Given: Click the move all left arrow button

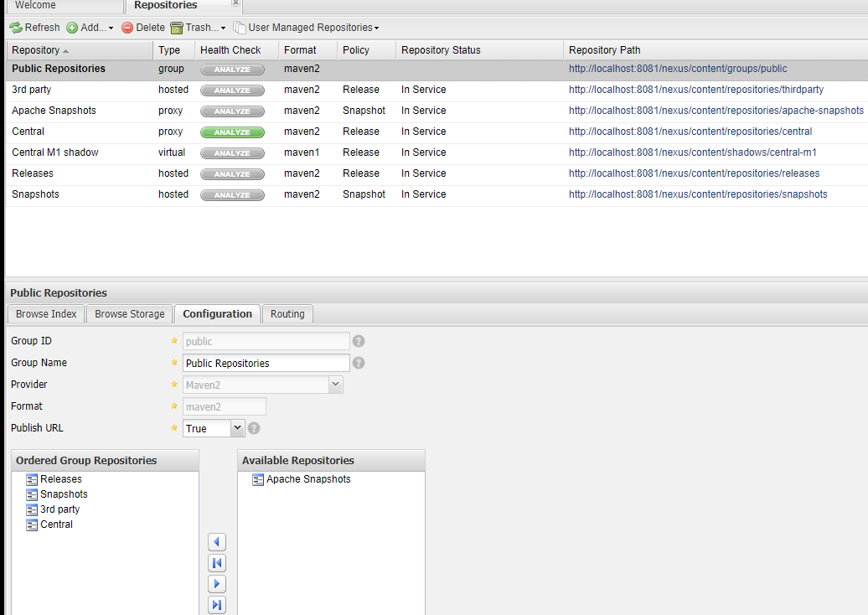Looking at the screenshot, I should pos(217,563).
